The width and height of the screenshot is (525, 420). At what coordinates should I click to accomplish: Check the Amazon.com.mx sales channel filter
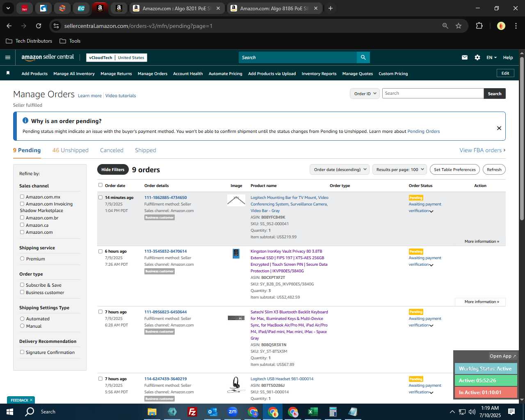[22, 196]
